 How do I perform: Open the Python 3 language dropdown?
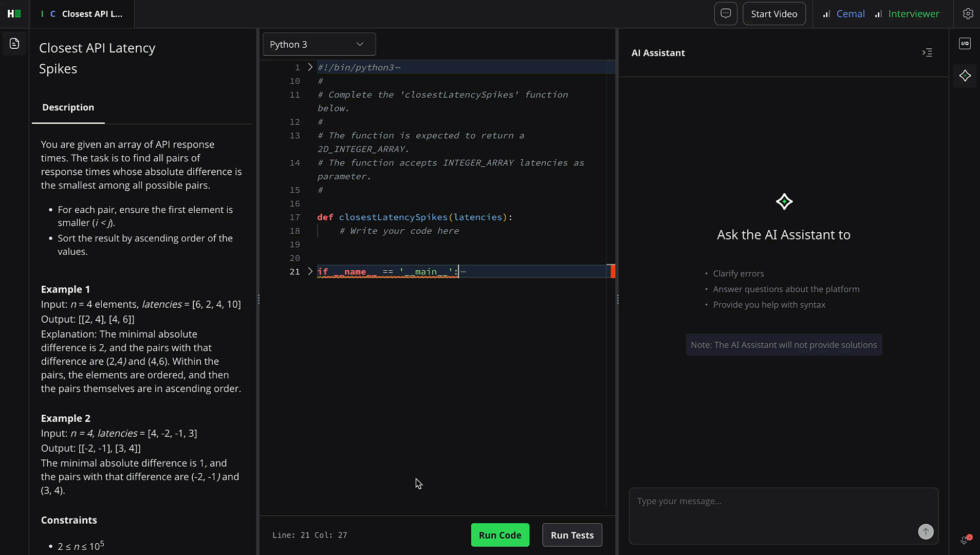click(318, 44)
